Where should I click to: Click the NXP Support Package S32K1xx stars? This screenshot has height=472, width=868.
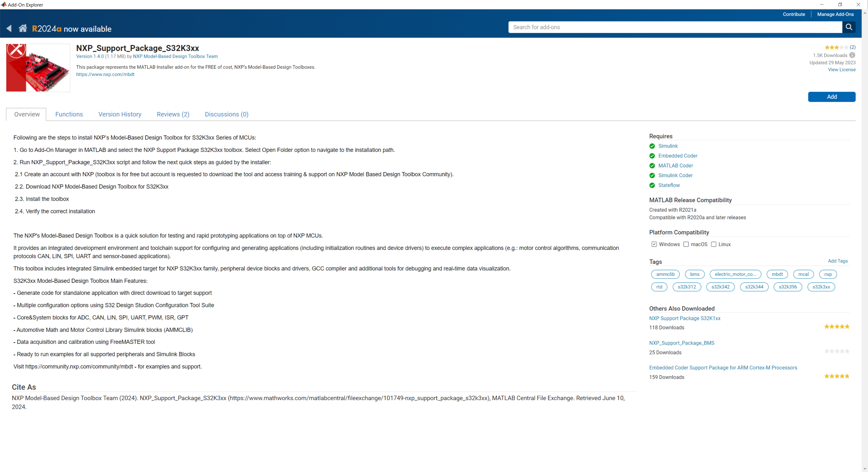[837, 327]
